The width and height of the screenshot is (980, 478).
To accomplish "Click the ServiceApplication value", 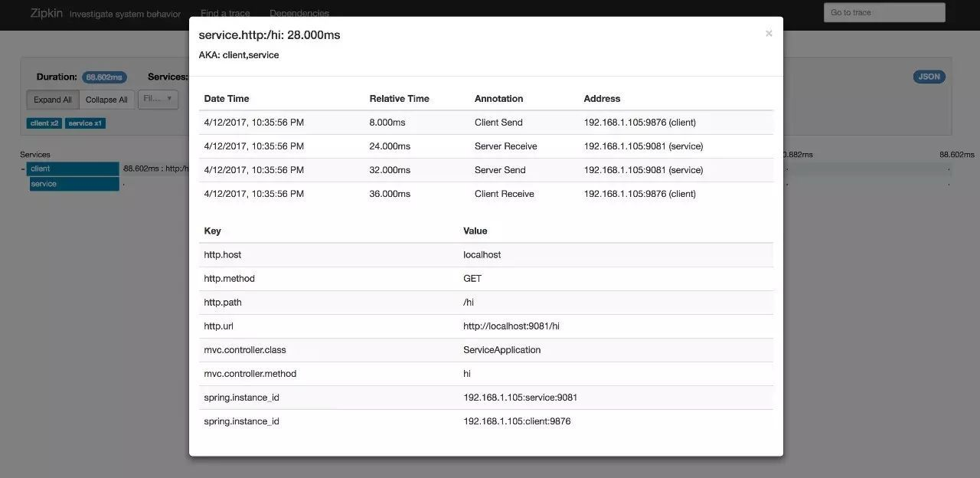I will tap(501, 350).
